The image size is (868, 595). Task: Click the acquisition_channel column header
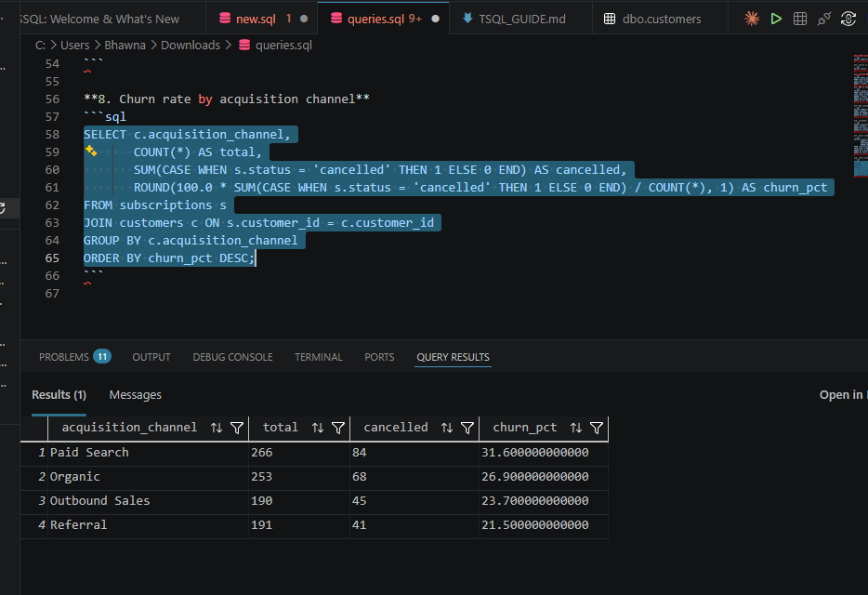tap(129, 428)
